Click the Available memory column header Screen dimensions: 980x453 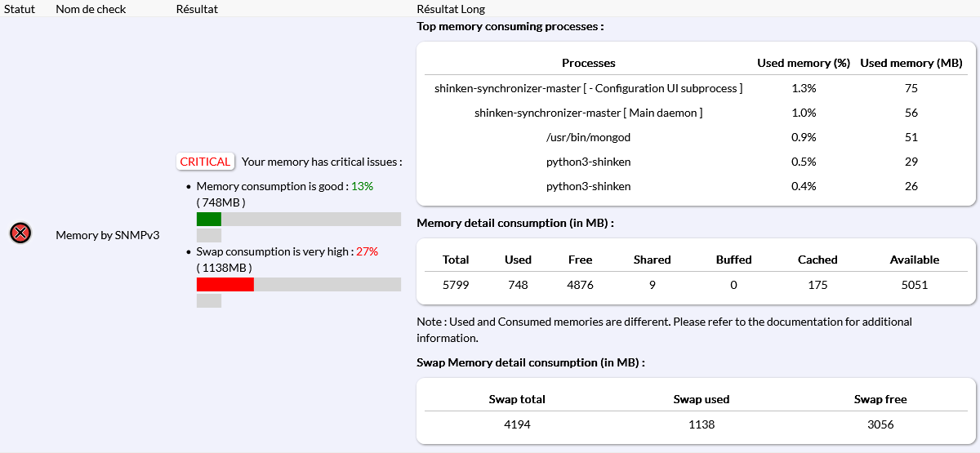pos(914,260)
